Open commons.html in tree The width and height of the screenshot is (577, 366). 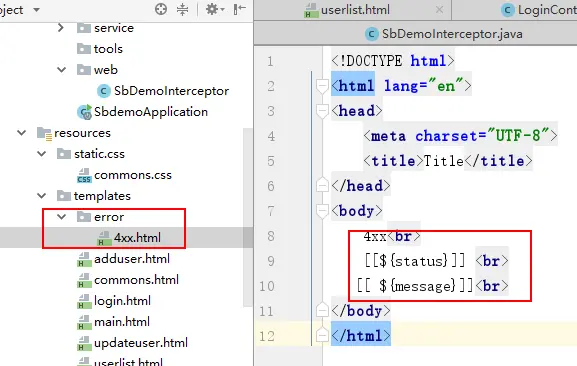136,280
